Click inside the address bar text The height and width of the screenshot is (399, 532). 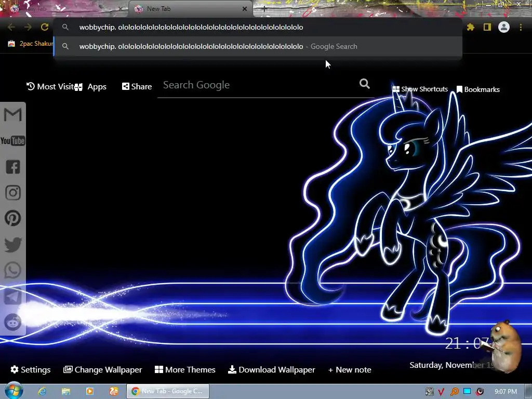tap(191, 27)
